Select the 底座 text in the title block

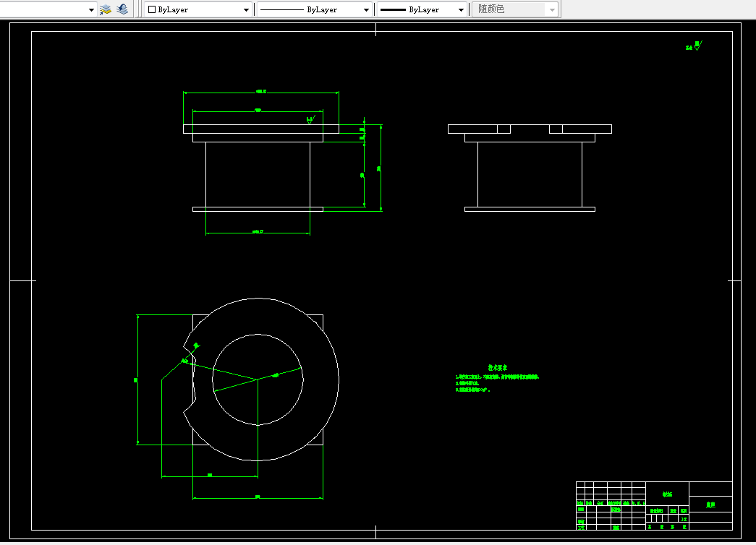point(710,505)
